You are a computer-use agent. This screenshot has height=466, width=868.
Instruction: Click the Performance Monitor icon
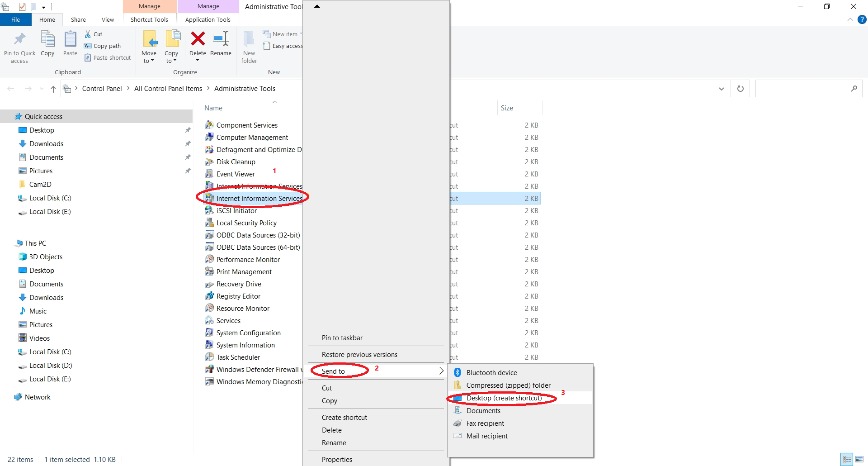[x=209, y=259]
